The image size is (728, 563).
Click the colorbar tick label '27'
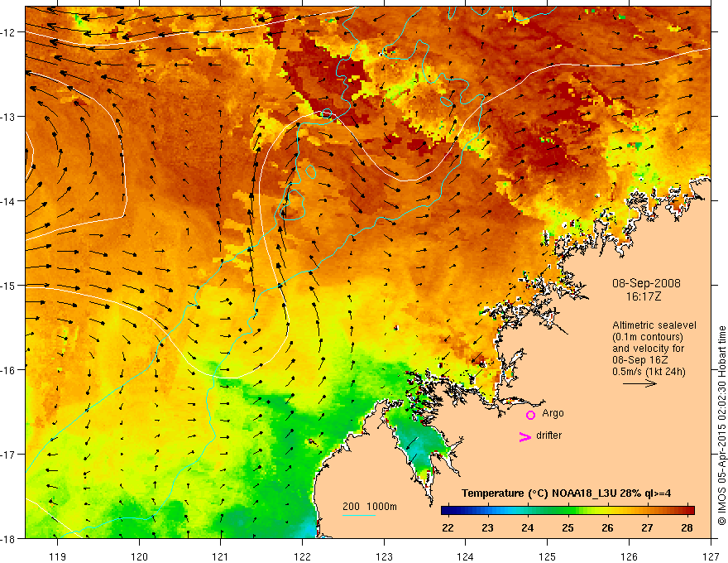click(647, 527)
